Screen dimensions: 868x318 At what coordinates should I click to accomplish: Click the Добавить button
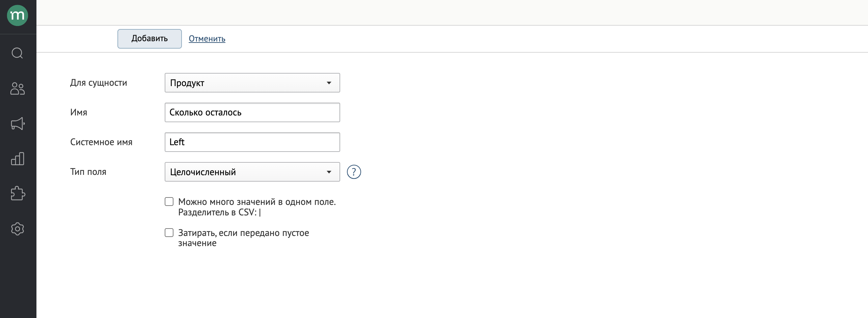[150, 38]
